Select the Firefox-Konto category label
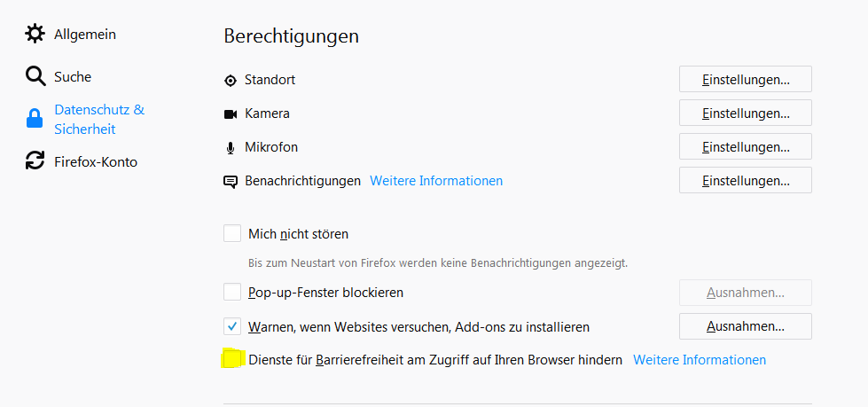Viewport: 868px width, 407px height. point(96,161)
